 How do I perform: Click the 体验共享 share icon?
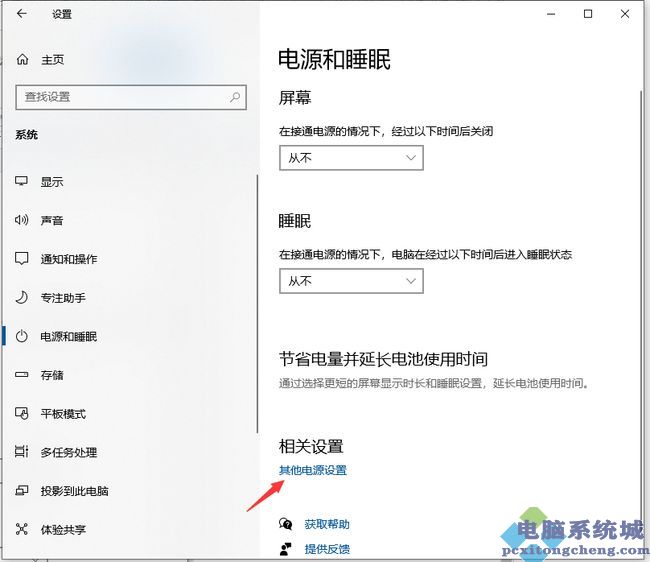[22, 529]
